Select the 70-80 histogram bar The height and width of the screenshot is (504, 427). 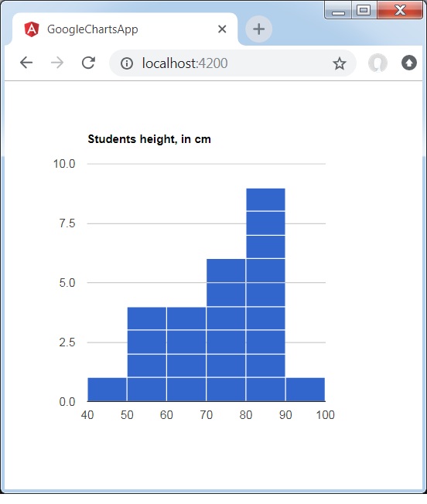point(226,330)
